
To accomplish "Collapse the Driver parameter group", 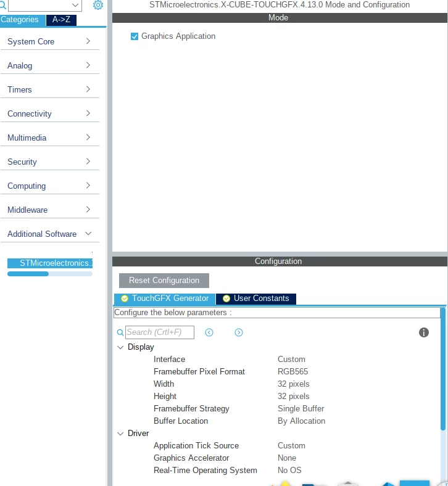I will 120,434.
